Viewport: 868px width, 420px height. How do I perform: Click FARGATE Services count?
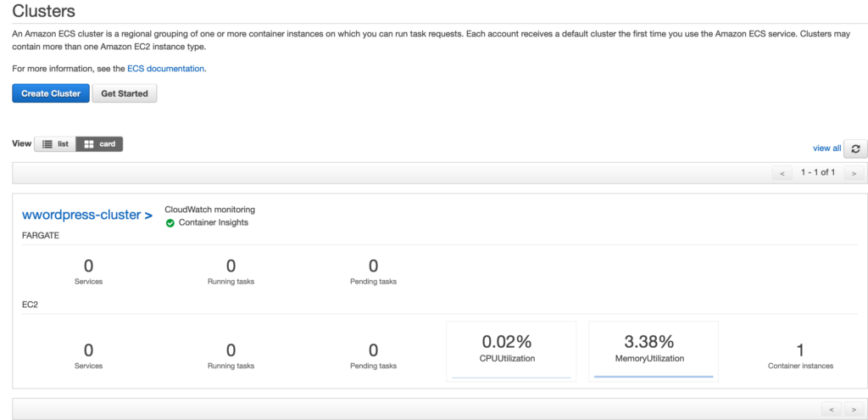(88, 266)
